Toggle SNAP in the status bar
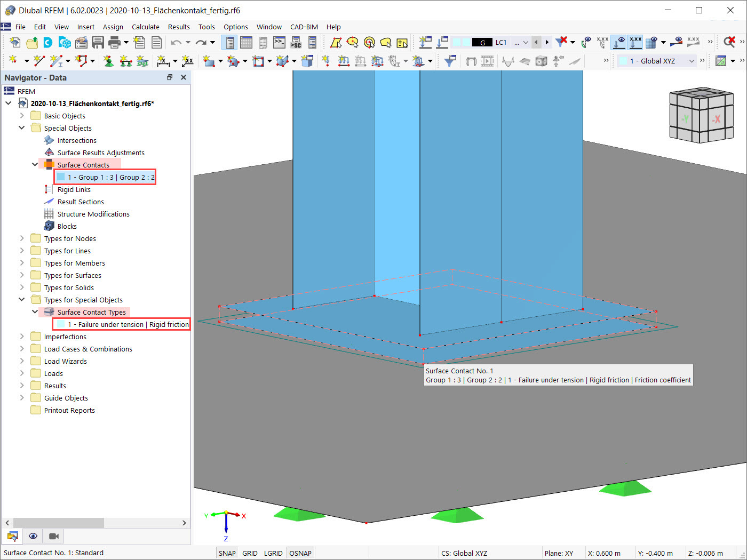Image resolution: width=747 pixels, height=560 pixels. tap(227, 553)
